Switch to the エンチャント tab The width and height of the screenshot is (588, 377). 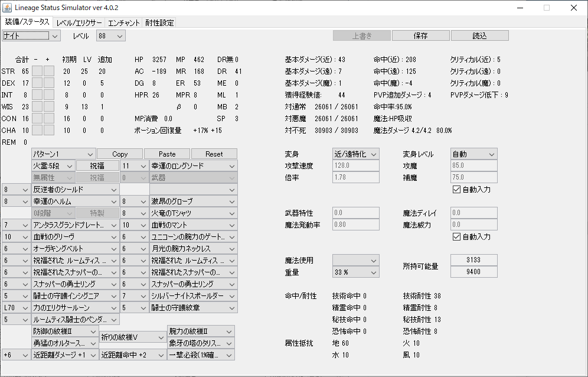pos(124,23)
